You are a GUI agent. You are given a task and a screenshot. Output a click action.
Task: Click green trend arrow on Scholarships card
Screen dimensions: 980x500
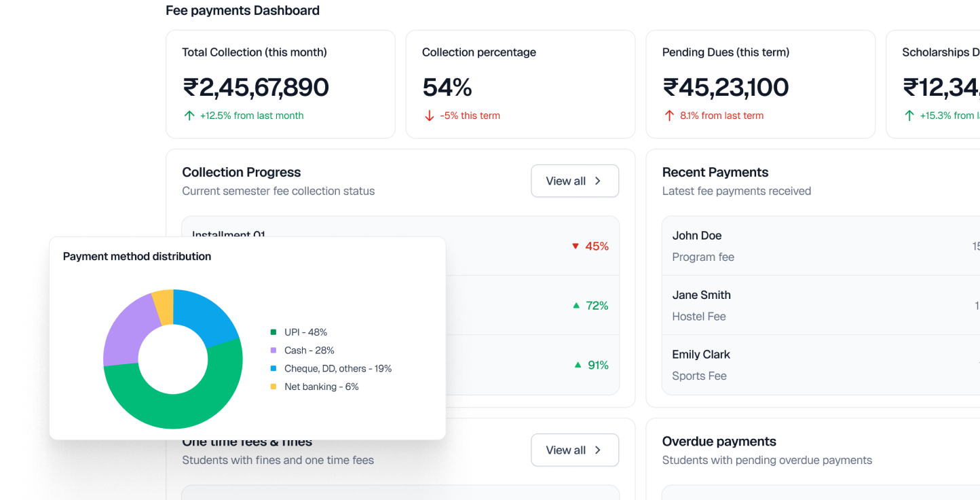(909, 115)
